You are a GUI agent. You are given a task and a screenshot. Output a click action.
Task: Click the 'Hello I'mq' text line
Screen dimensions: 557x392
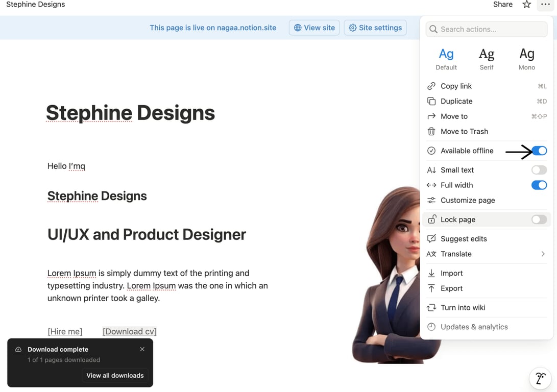(66, 166)
